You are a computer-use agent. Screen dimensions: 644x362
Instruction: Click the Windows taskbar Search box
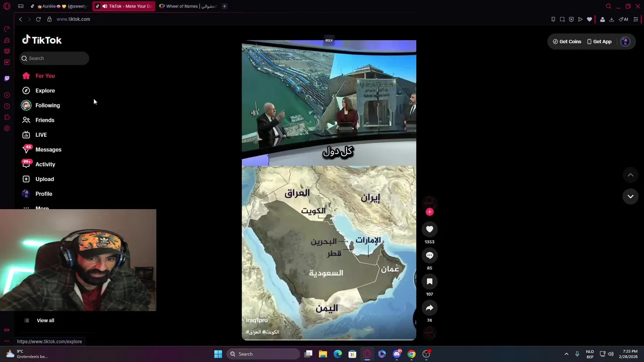(263, 354)
